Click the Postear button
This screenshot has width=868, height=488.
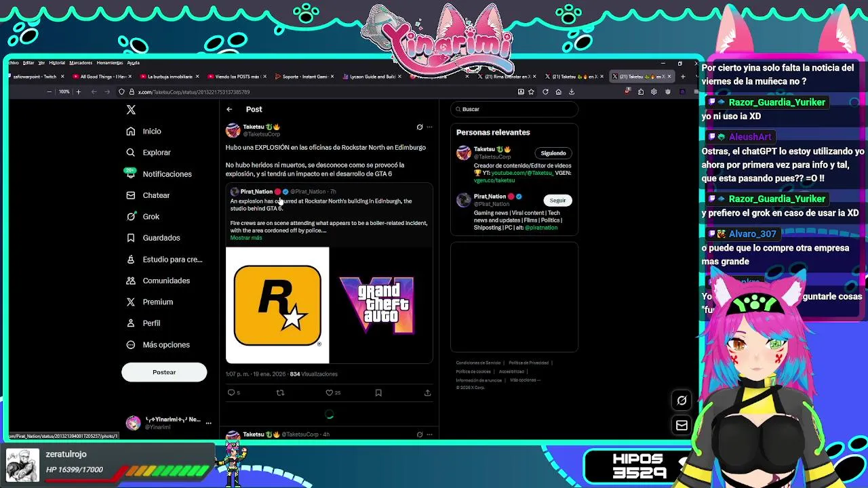point(164,372)
